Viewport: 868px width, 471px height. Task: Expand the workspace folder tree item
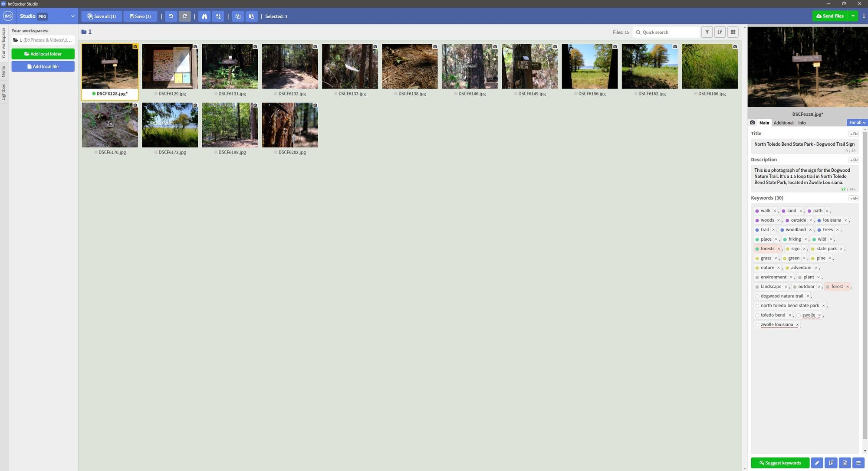tap(16, 40)
